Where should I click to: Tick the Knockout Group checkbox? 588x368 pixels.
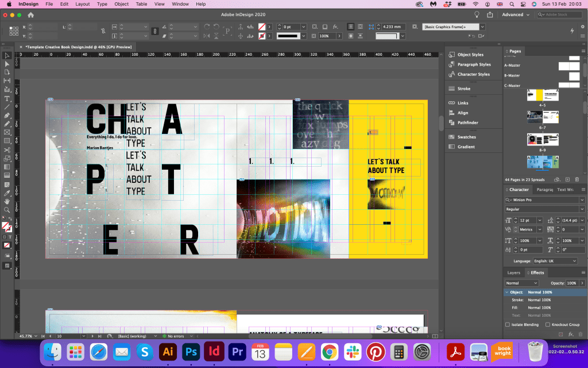pyautogui.click(x=548, y=324)
